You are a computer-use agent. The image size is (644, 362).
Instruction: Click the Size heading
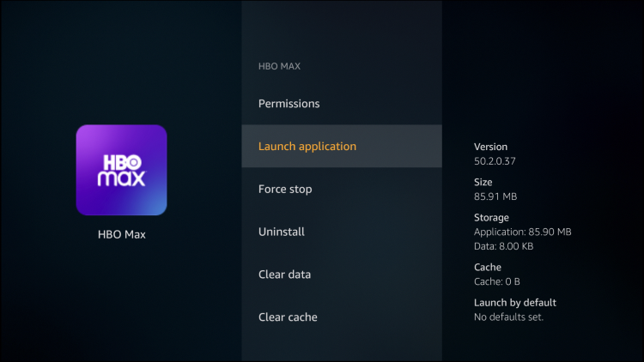[x=484, y=182]
